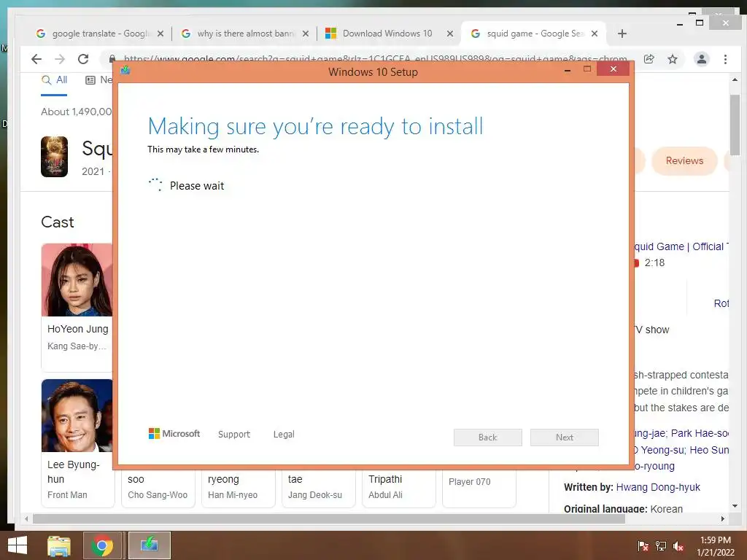This screenshot has height=560, width=747.
Task: Close the squid game search tab
Action: click(x=594, y=34)
